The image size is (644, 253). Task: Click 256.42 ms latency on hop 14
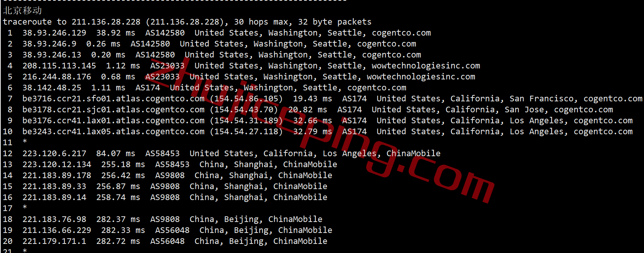coord(123,175)
